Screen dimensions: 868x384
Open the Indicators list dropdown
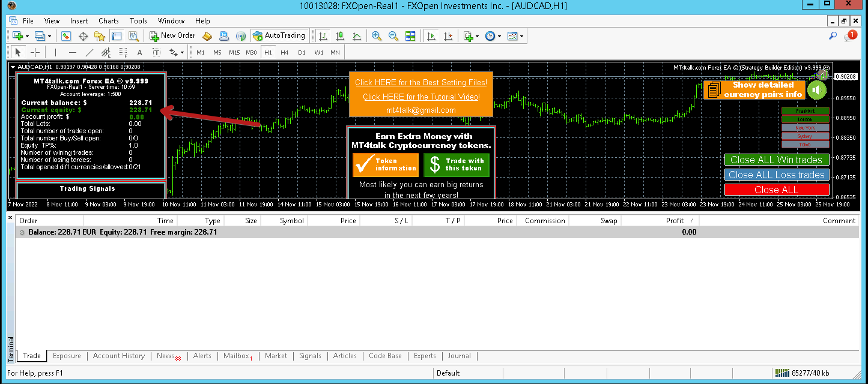click(x=471, y=36)
